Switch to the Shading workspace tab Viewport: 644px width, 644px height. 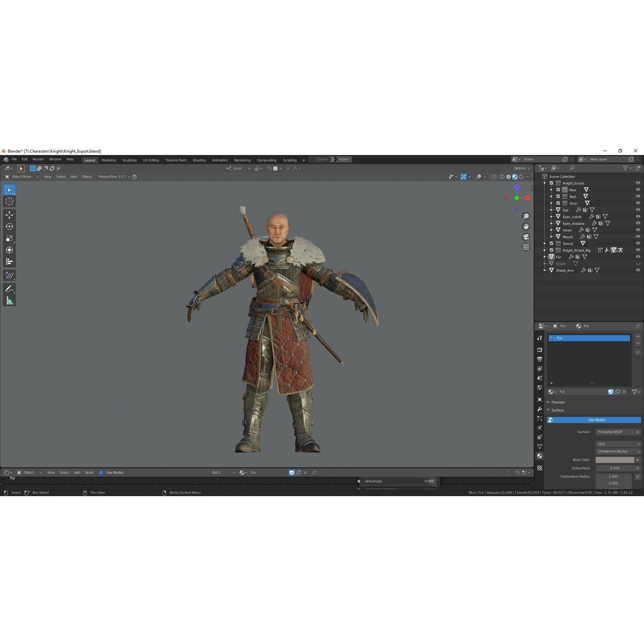pos(199,160)
